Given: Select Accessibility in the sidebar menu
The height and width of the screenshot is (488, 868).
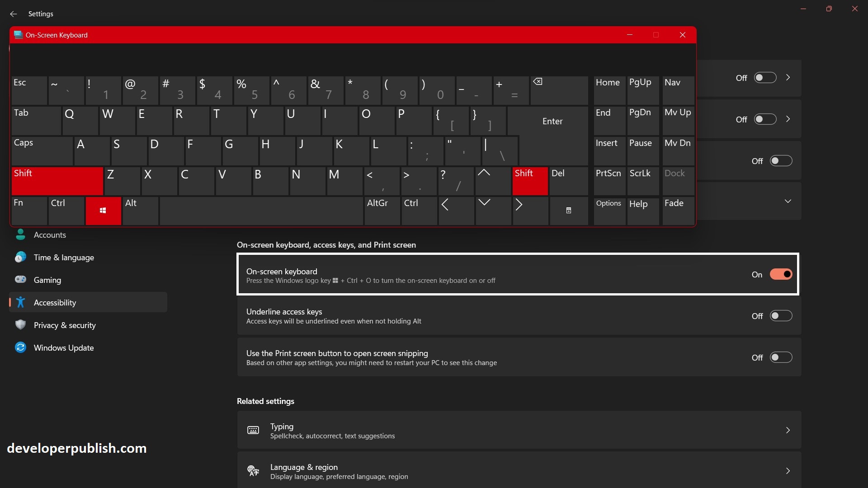Looking at the screenshot, I should pos(55,302).
